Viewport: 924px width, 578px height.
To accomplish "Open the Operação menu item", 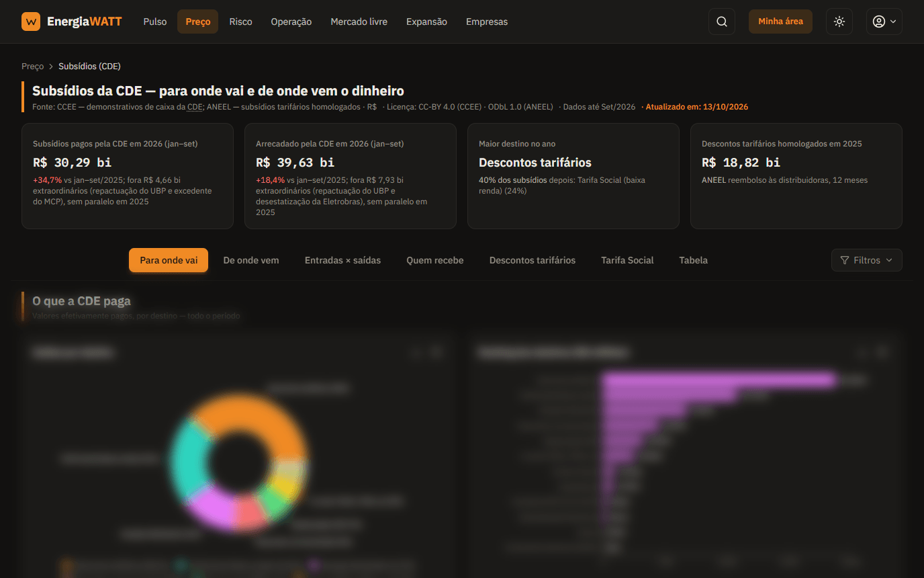I will [291, 22].
